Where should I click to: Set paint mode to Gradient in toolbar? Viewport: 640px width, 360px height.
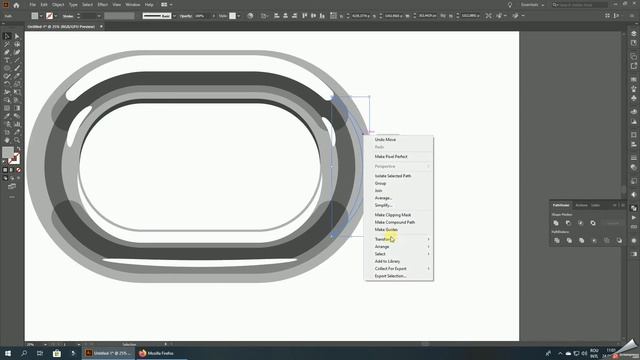click(x=12, y=170)
